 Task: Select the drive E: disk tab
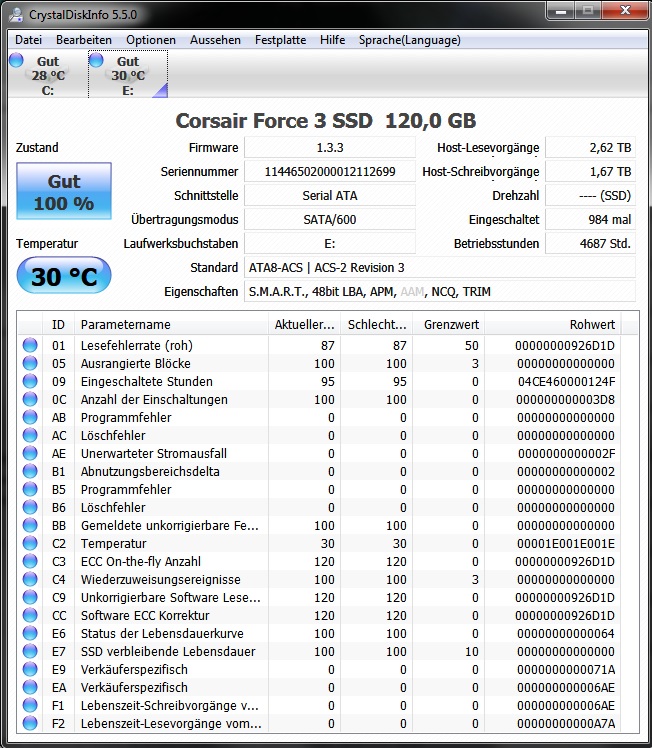pyautogui.click(x=128, y=75)
